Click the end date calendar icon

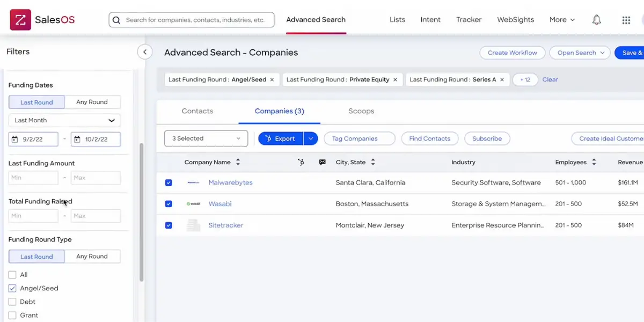click(77, 140)
